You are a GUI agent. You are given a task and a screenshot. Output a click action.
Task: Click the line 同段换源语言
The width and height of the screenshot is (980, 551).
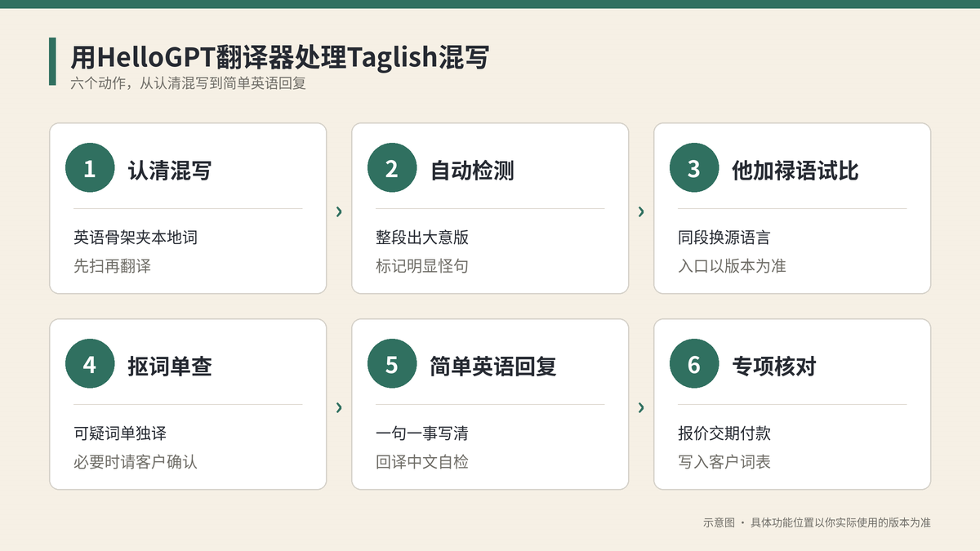pyautogui.click(x=724, y=238)
